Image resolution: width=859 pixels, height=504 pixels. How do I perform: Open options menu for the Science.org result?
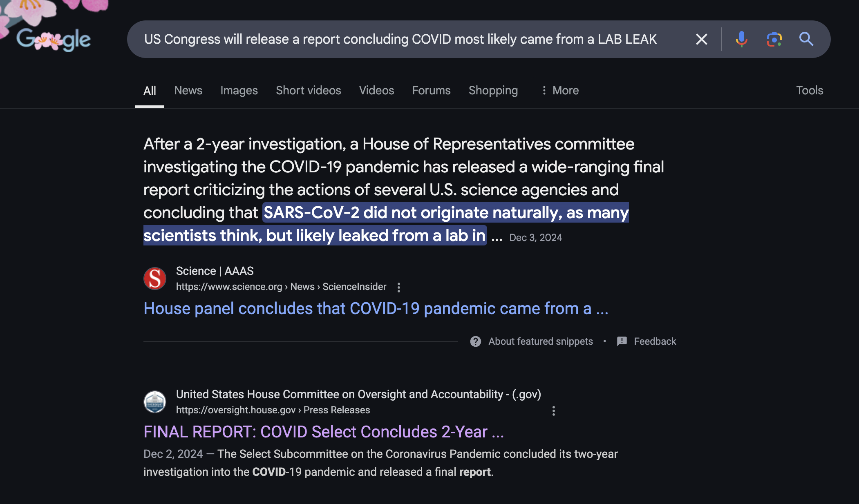pyautogui.click(x=399, y=287)
